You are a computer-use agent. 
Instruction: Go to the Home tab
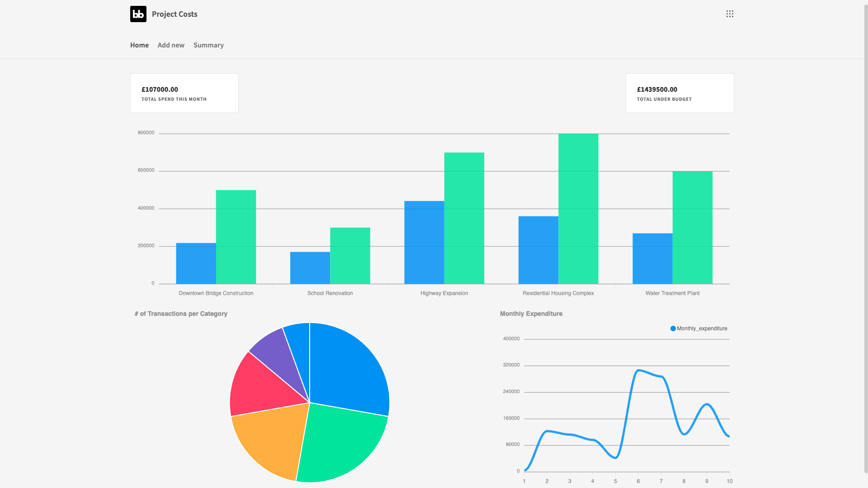[139, 45]
